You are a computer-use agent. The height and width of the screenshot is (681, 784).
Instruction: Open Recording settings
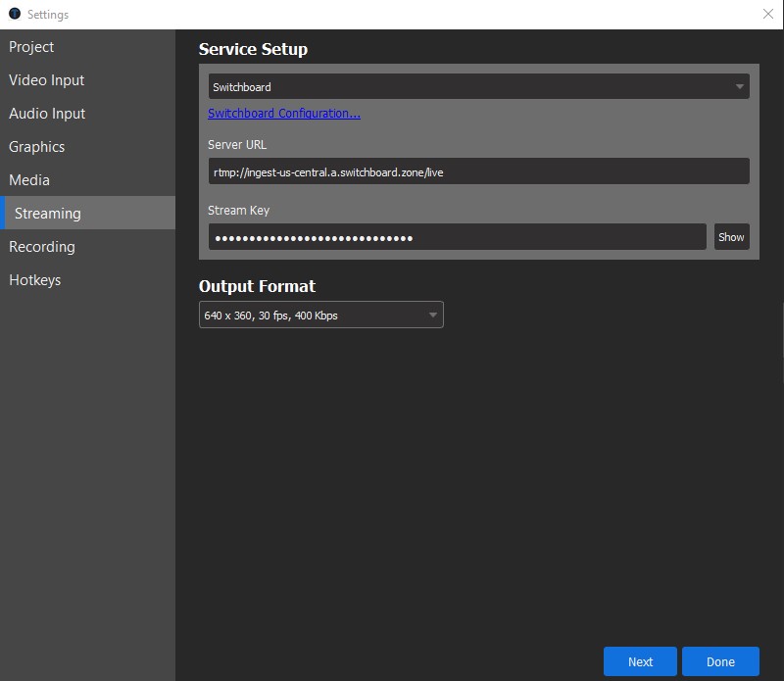(x=40, y=246)
